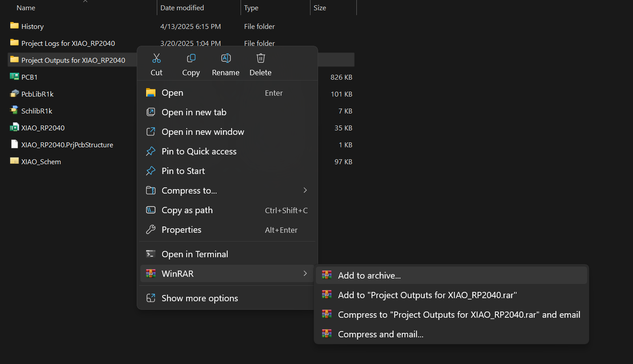Screen dimensions: 633x364
Task: Click Copy as path entry
Action: point(187,210)
